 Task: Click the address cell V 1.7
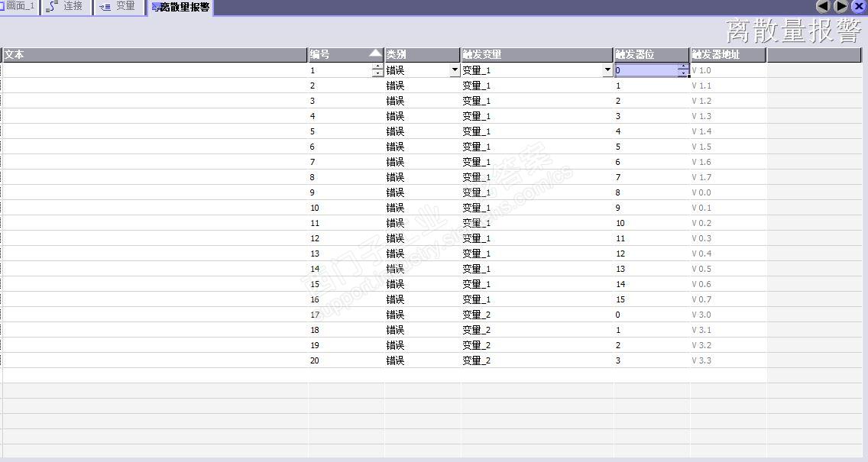(728, 178)
